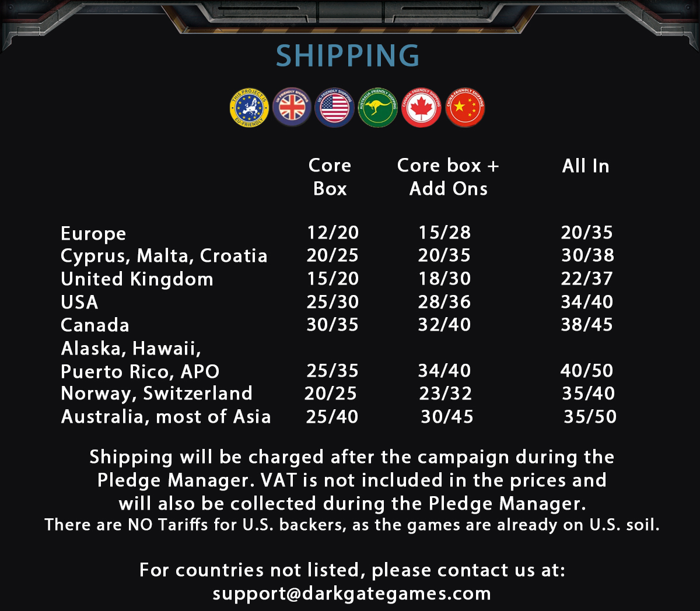Click the Australia-Friendly Shipping kangaroo badge
The height and width of the screenshot is (611, 700).
pos(378,108)
